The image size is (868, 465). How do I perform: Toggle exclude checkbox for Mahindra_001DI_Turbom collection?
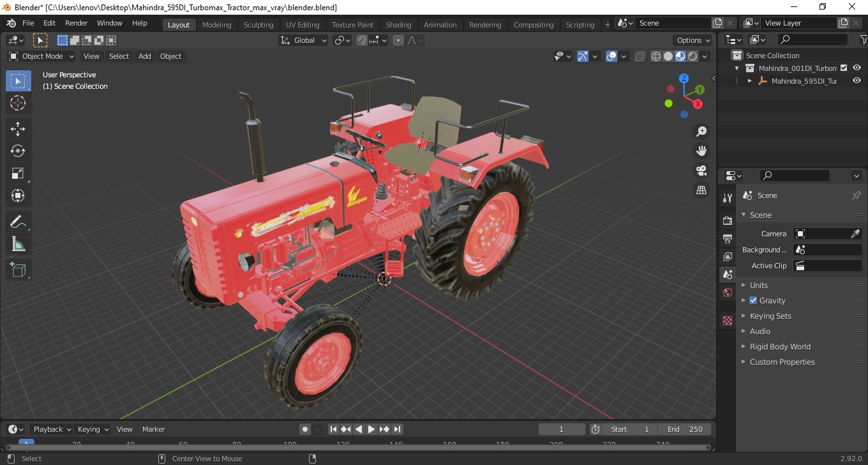(x=844, y=68)
